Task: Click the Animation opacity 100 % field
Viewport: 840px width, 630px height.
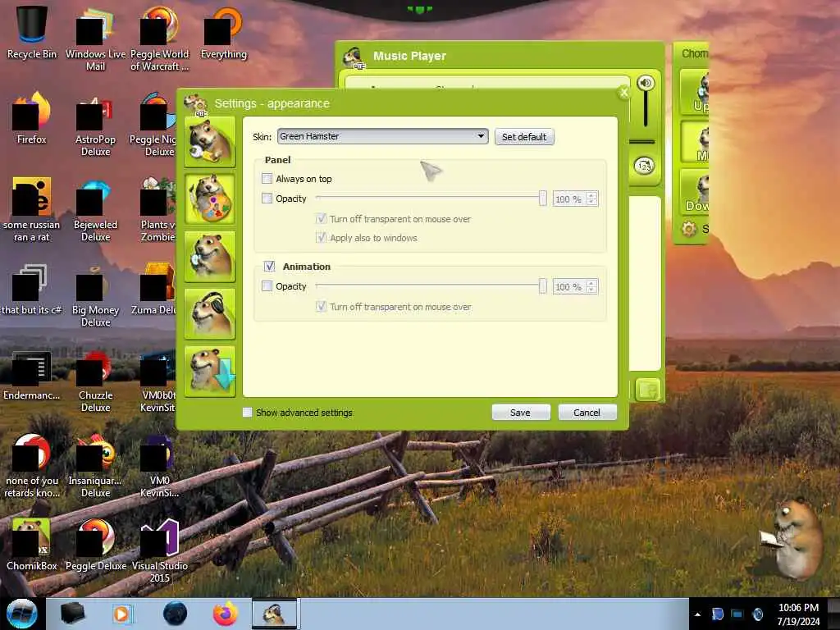Action: click(x=575, y=286)
